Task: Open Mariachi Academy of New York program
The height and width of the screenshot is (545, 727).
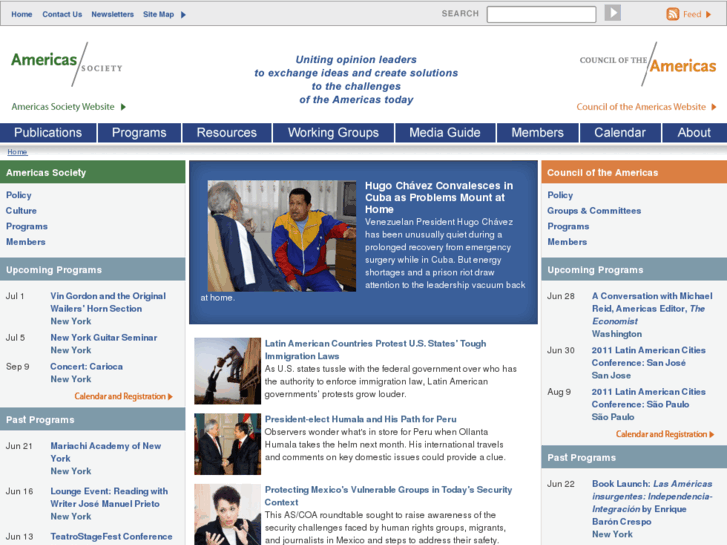Action: [106, 452]
